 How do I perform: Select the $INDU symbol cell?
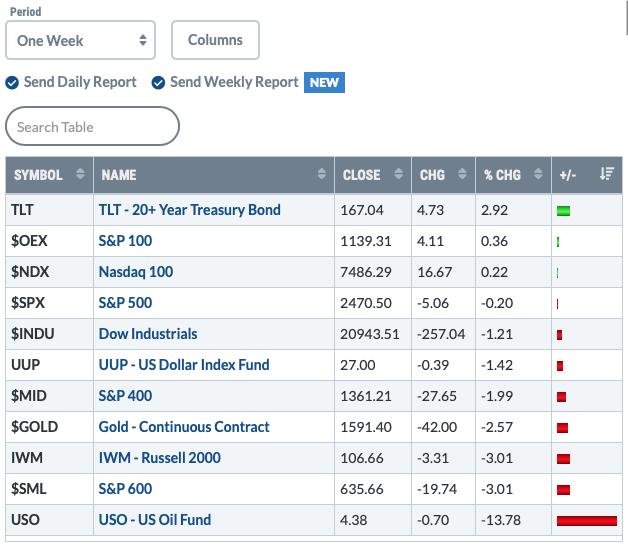click(x=49, y=334)
